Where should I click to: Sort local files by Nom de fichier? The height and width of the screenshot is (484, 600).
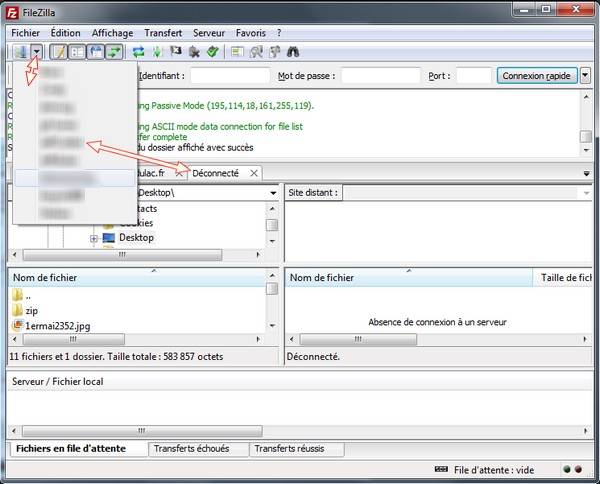137,278
